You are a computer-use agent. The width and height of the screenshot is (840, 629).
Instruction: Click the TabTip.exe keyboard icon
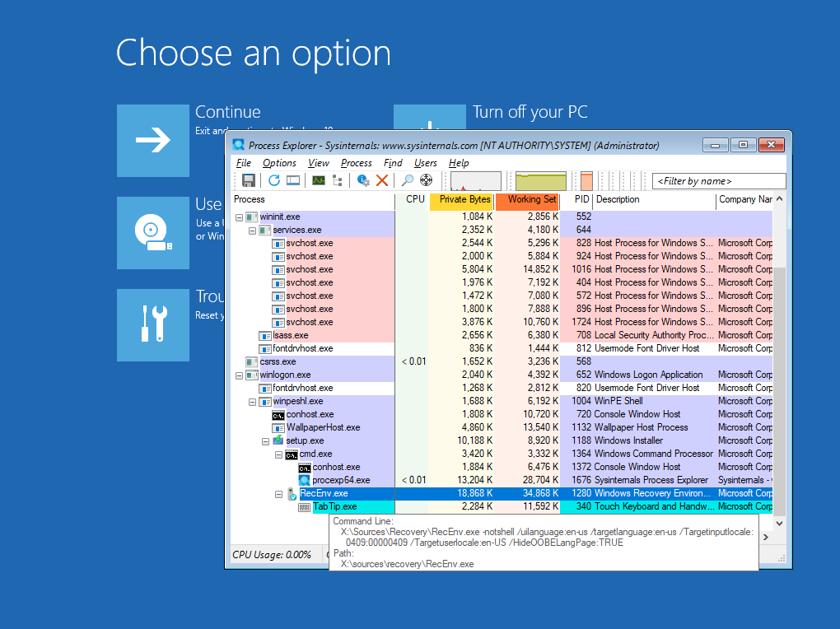tap(305, 507)
